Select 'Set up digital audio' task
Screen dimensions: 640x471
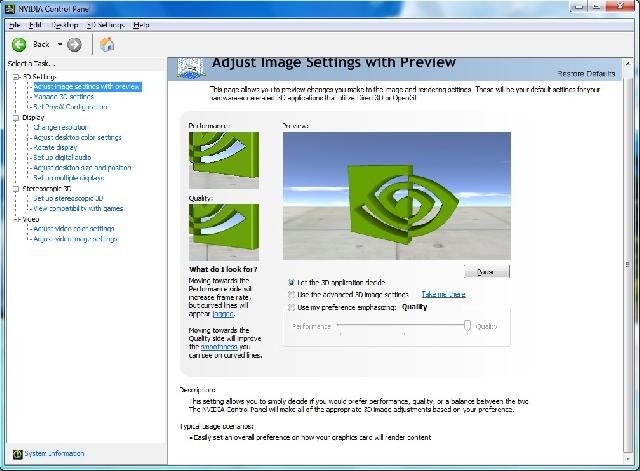pyautogui.click(x=62, y=158)
